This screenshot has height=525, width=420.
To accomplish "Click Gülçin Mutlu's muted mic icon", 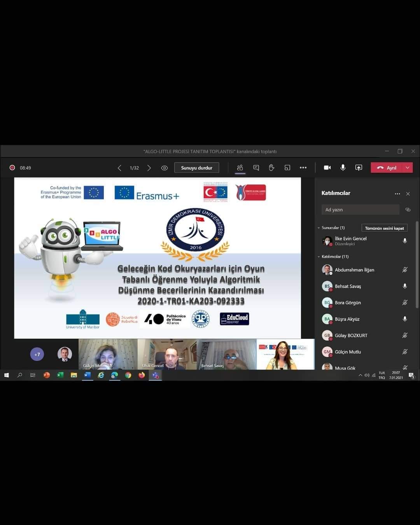I will (x=405, y=352).
